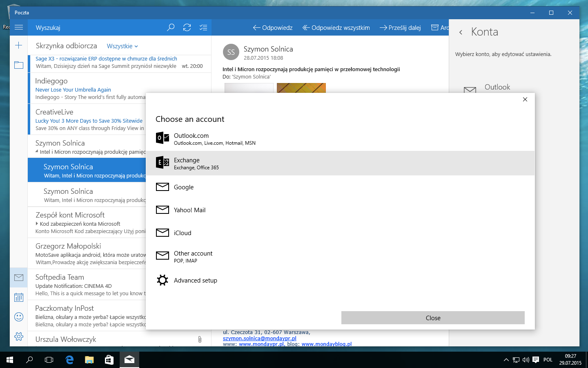Open the Grzegorz Małopolski email

pos(87,254)
